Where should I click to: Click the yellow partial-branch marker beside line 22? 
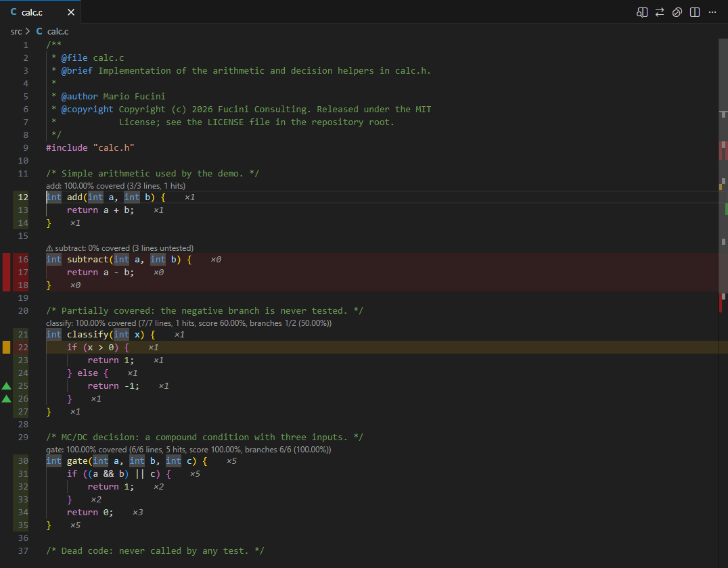tap(7, 347)
